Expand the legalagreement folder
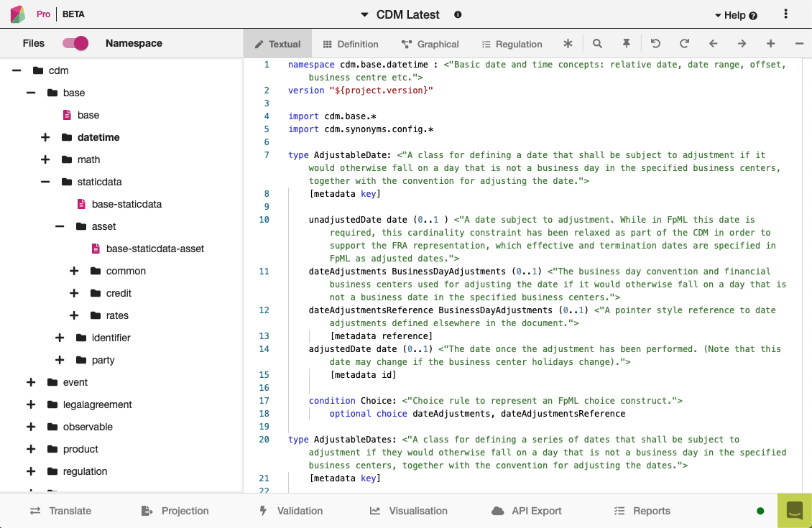812x528 pixels. click(31, 404)
